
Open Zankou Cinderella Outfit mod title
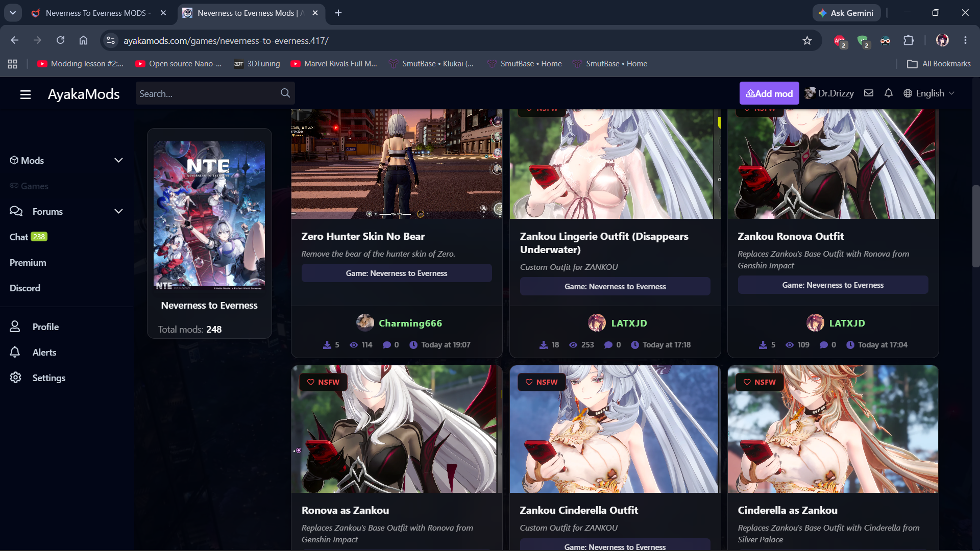click(579, 510)
